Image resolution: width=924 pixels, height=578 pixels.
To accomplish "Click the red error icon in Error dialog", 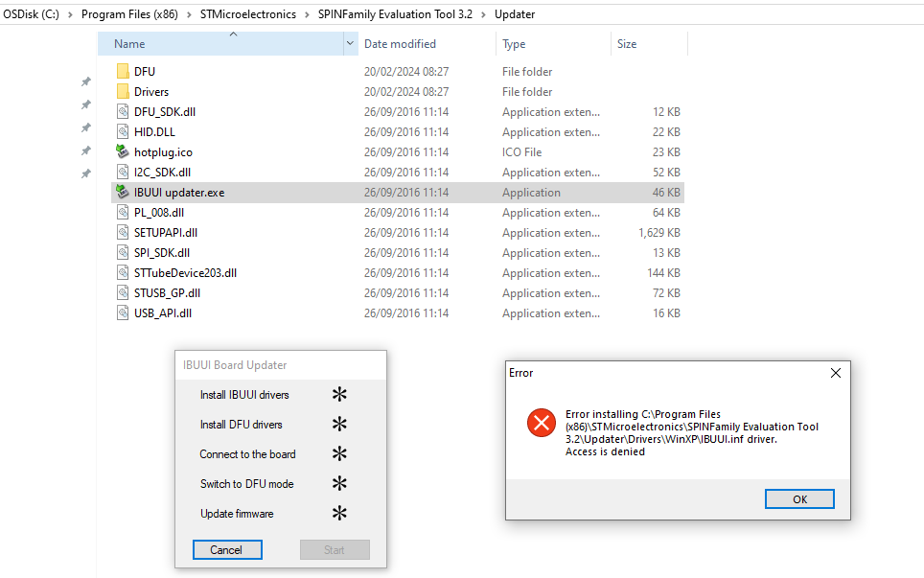I will (542, 423).
